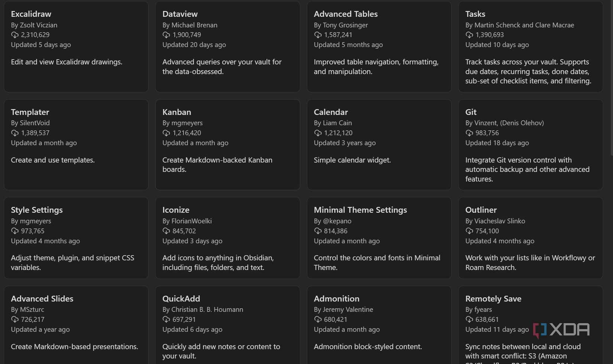Click 'Create Markdown-based presentations.' description
The height and width of the screenshot is (364, 613).
click(74, 347)
